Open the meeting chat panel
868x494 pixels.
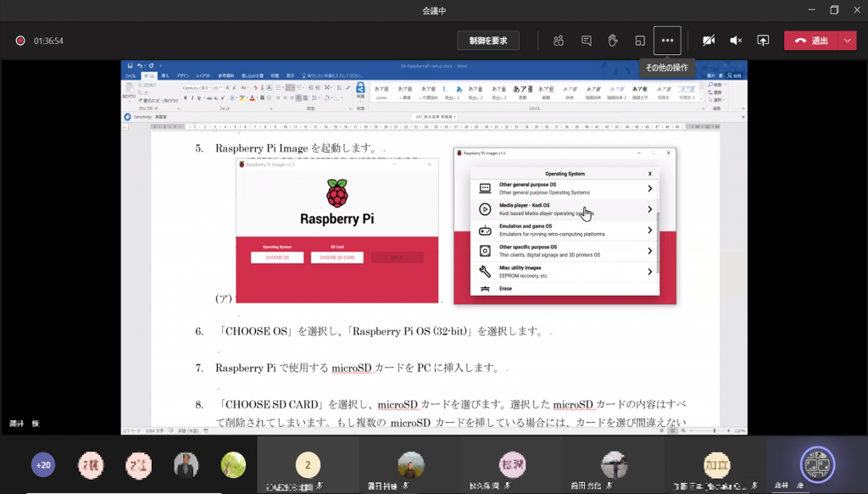[587, 41]
